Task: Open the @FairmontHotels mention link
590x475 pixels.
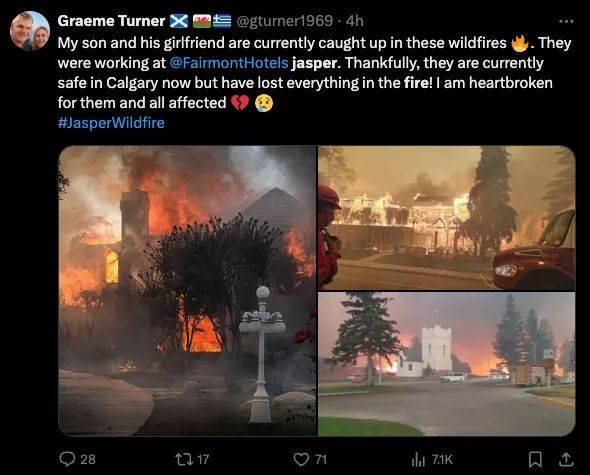Action: 229,62
